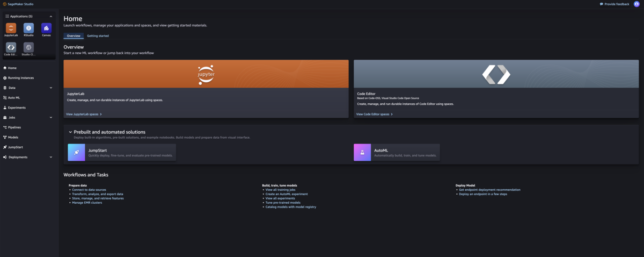The image size is (644, 257).
Task: Click the JupyterLab card title text
Action: click(x=76, y=94)
